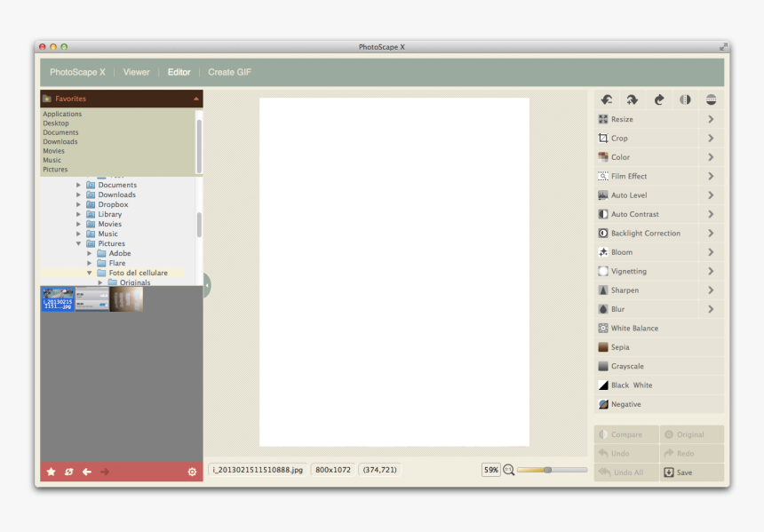This screenshot has height=532, width=764.
Task: Click the Flip Vertical icon
Action: [x=709, y=100]
